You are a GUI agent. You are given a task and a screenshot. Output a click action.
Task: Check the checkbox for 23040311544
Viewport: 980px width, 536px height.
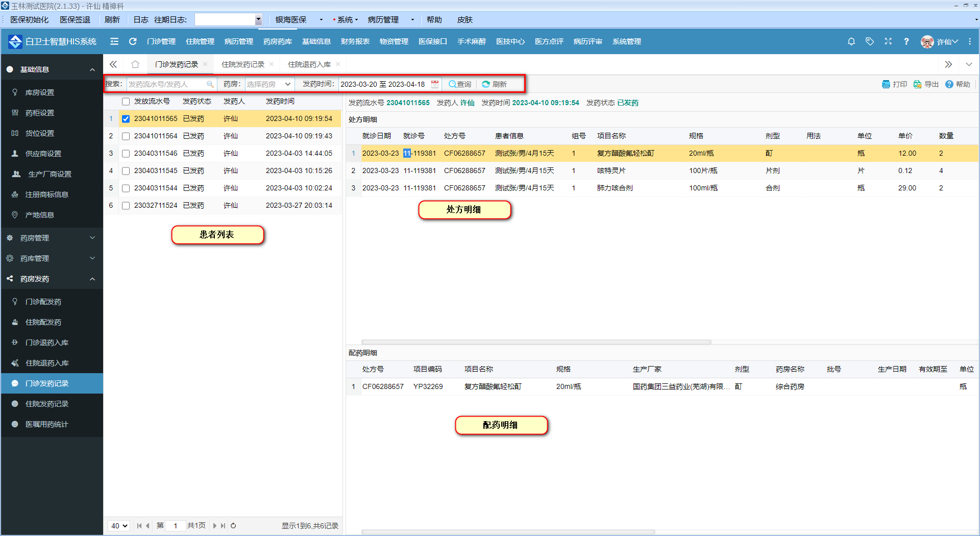(126, 188)
